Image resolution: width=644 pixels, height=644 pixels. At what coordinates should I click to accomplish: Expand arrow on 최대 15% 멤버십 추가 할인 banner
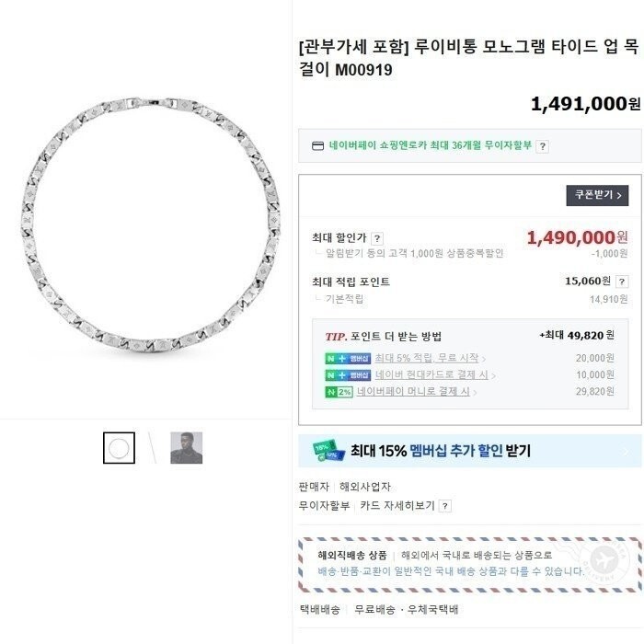tap(626, 452)
